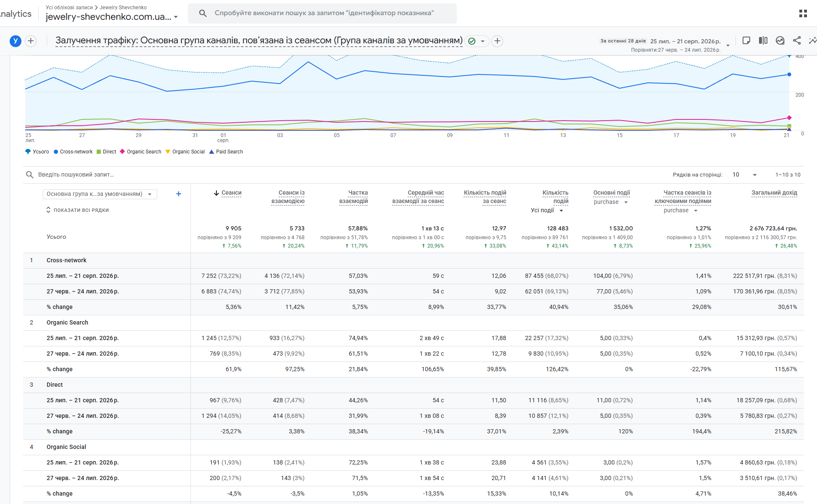Expand the rows per page dropdown
Screen dimensions: 817x504
pos(745,175)
